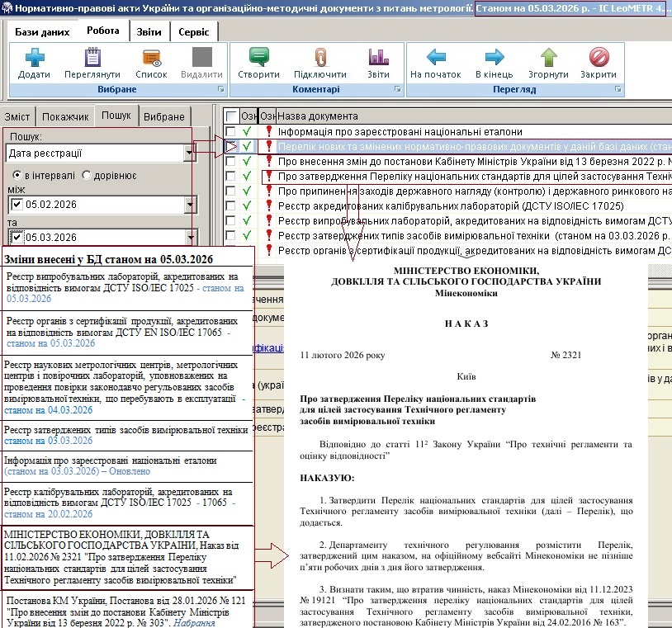Open Переглянути in the Вибране group
Screen dimensions: 672x628
pos(92,59)
